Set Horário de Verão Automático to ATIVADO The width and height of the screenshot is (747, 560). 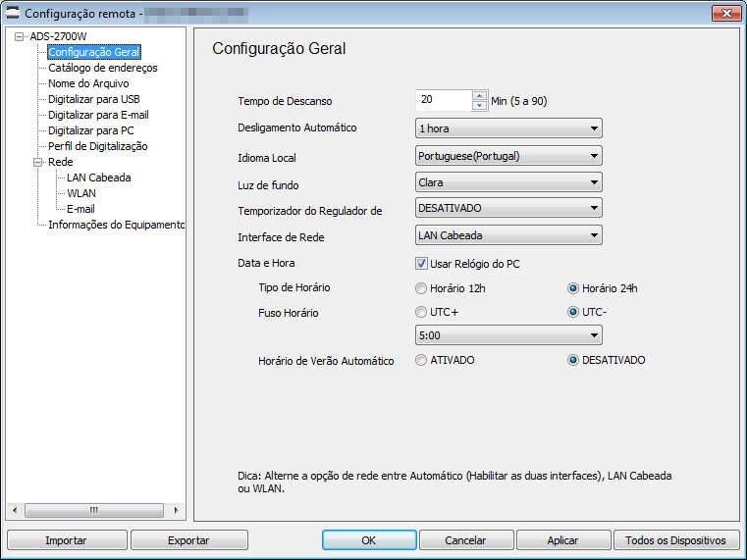pos(421,360)
